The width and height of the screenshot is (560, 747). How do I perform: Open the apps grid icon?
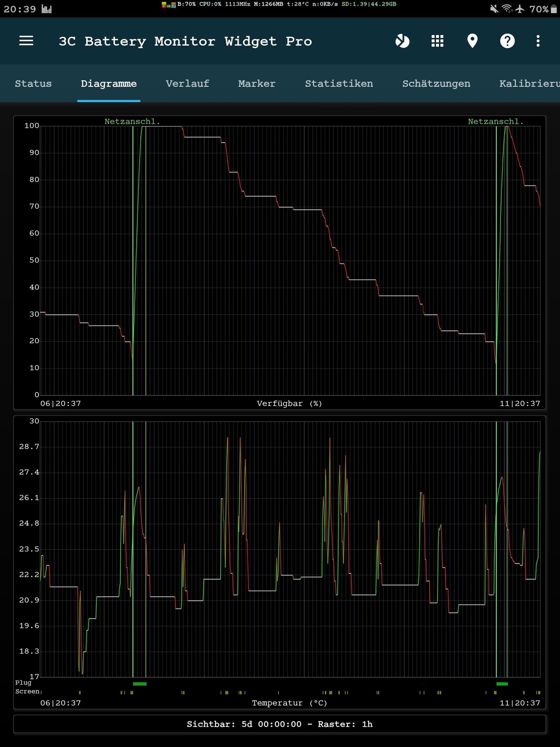click(437, 41)
